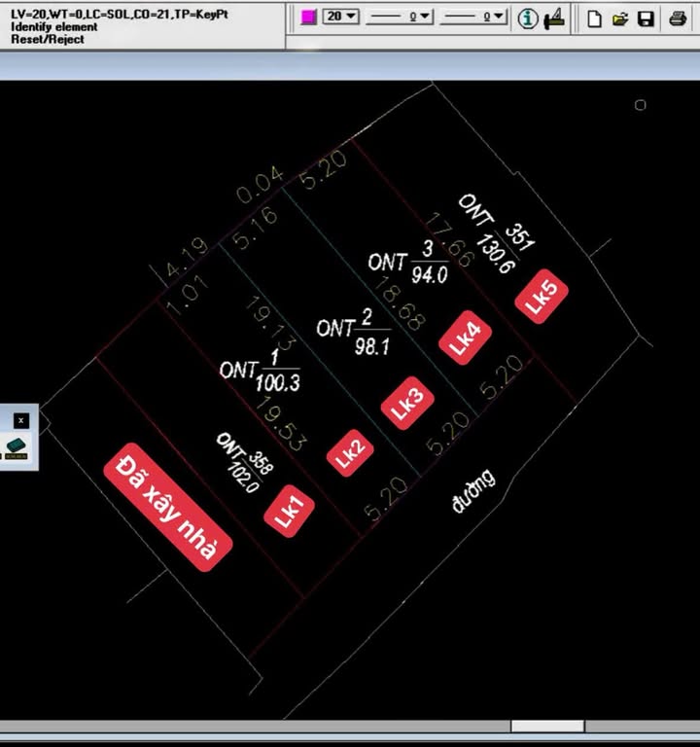
Task: Save the design with the floppy disk icon
Action: [646, 18]
